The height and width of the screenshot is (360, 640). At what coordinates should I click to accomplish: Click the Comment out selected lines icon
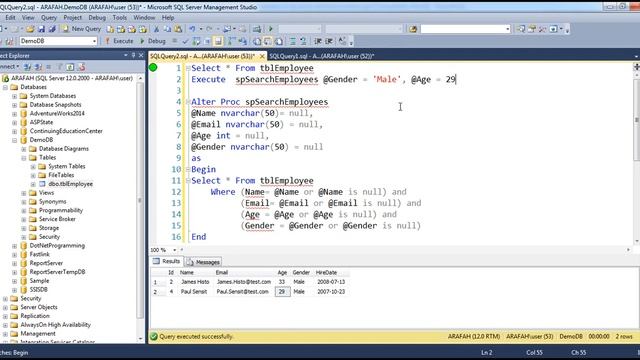pos(293,41)
